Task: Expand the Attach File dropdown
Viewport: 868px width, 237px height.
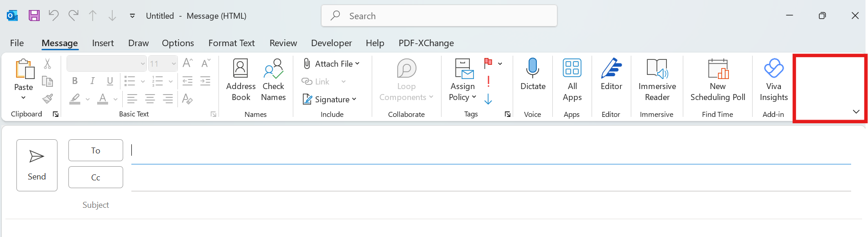Action: 357,63
